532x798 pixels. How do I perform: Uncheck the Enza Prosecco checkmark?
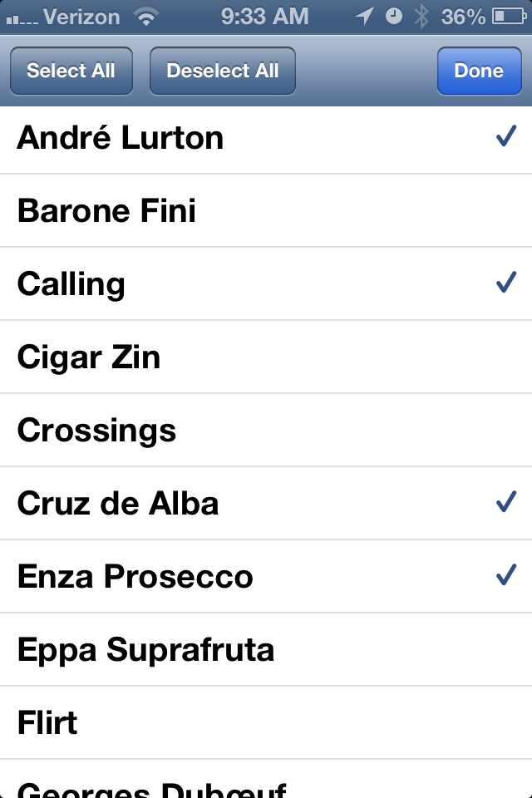506,575
